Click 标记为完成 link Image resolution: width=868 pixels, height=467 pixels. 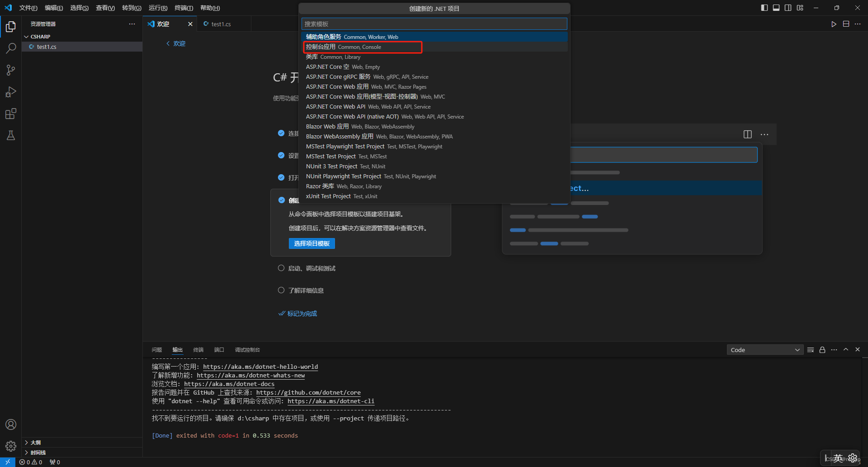[x=298, y=314]
